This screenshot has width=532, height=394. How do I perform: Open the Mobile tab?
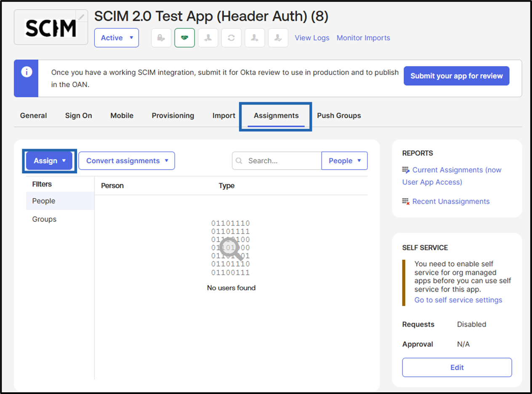pyautogui.click(x=122, y=115)
